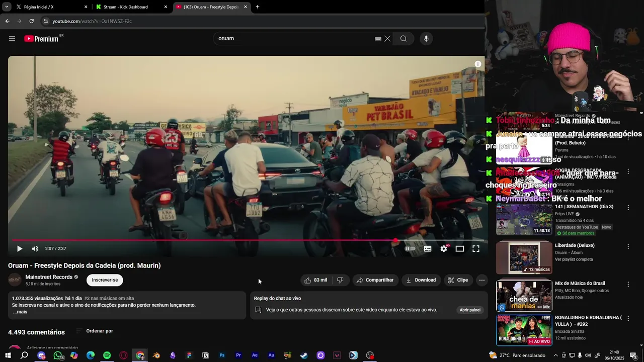The width and height of the screenshot is (644, 362).
Task: Open the 141 | SEMANATHON (Dia 3) thumbnail
Action: pyautogui.click(x=524, y=219)
